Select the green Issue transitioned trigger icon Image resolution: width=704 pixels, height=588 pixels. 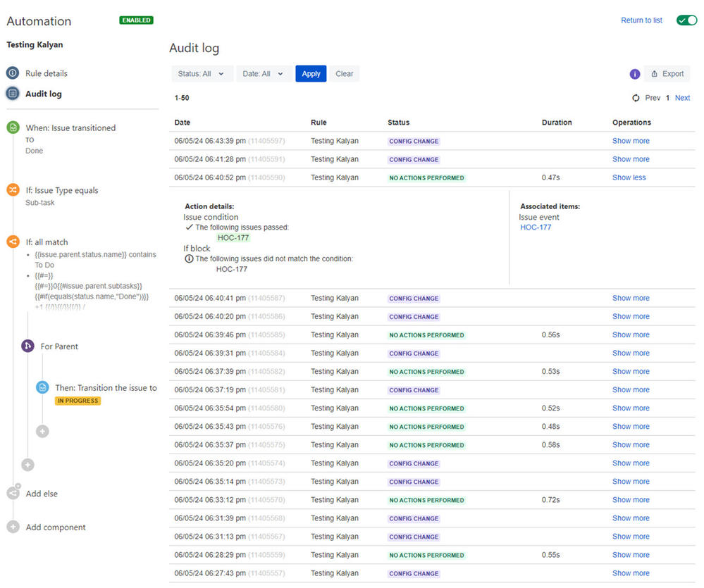point(13,127)
